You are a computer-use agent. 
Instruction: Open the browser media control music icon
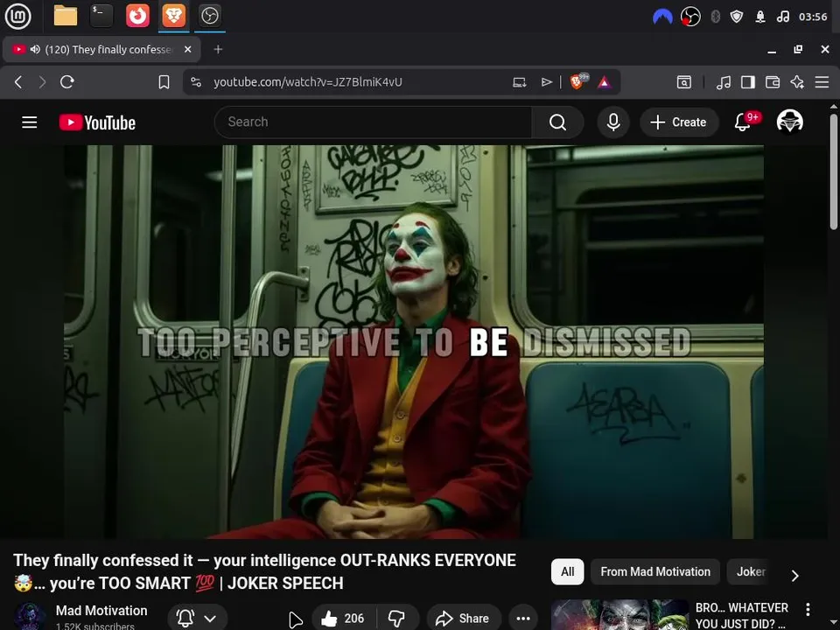point(724,82)
